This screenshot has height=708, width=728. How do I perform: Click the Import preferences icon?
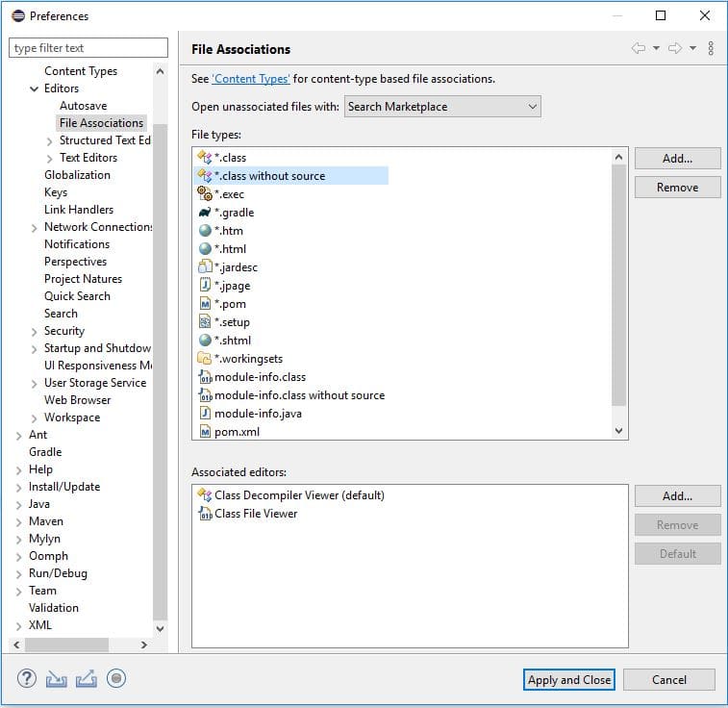pyautogui.click(x=56, y=679)
